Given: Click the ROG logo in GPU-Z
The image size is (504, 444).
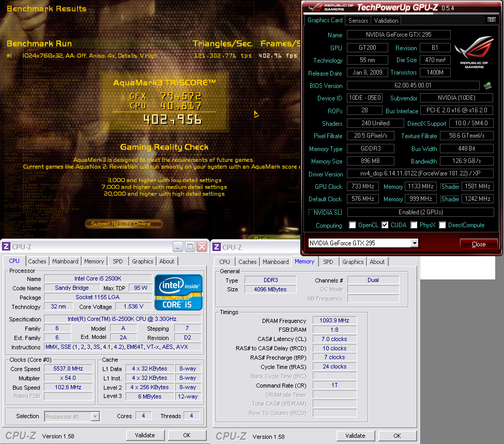Looking at the screenshot, I should (x=474, y=52).
